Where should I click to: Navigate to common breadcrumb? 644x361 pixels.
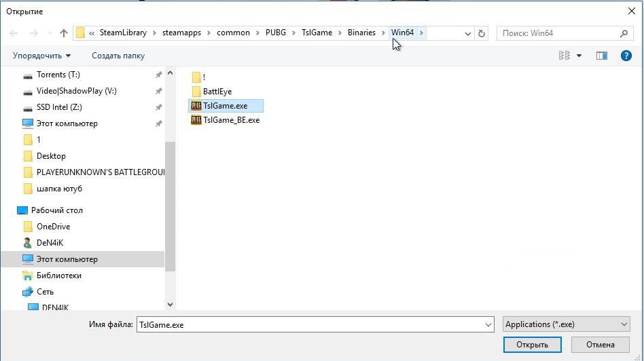(233, 33)
